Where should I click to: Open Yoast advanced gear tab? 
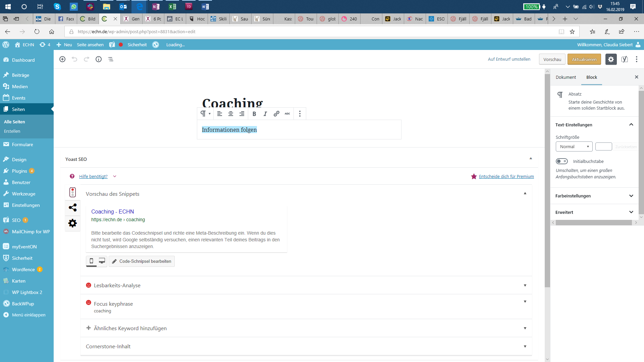(72, 223)
